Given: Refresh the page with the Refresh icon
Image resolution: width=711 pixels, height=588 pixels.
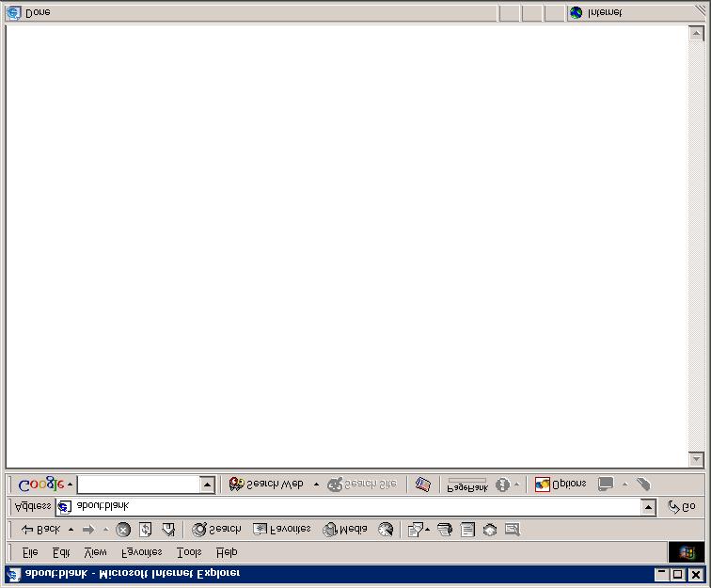Looking at the screenshot, I should pos(145,530).
